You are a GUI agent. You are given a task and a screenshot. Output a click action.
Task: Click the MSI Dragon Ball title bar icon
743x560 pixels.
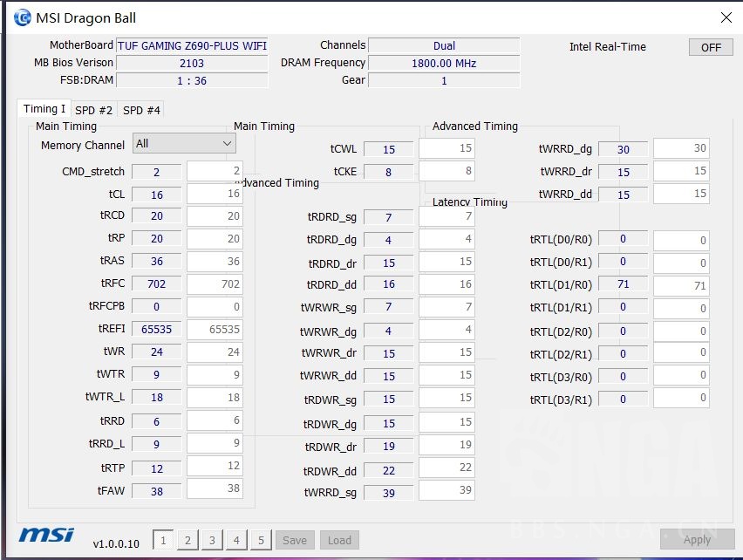[x=23, y=18]
